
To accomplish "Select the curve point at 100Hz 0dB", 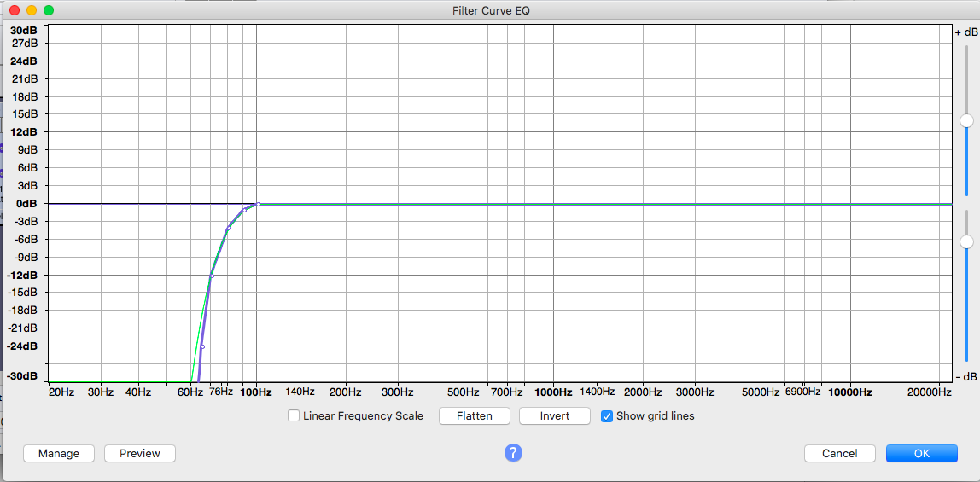I will [x=258, y=204].
